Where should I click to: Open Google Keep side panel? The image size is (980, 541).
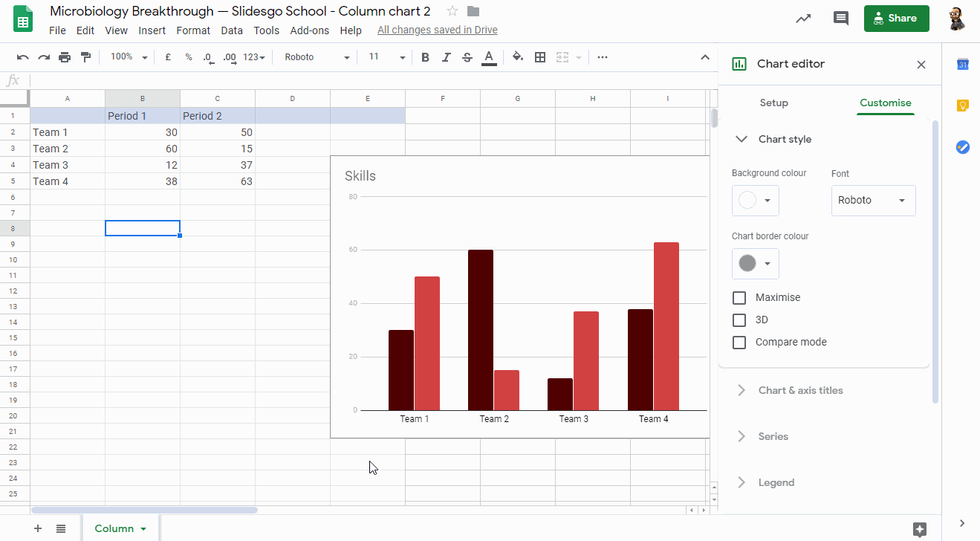pos(962,106)
